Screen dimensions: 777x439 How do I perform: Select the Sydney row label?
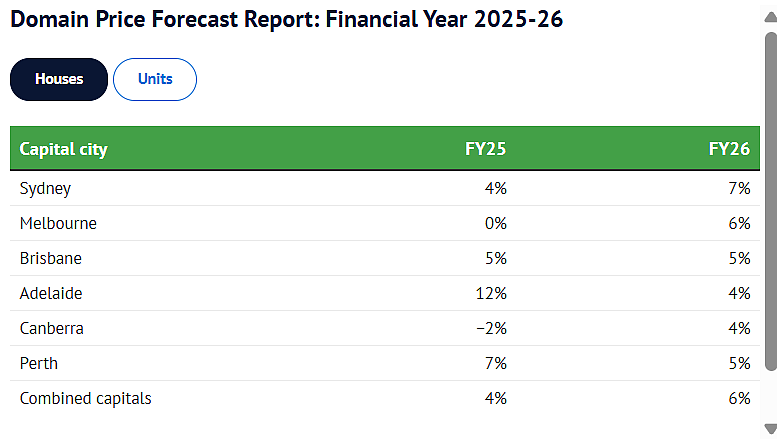click(45, 189)
